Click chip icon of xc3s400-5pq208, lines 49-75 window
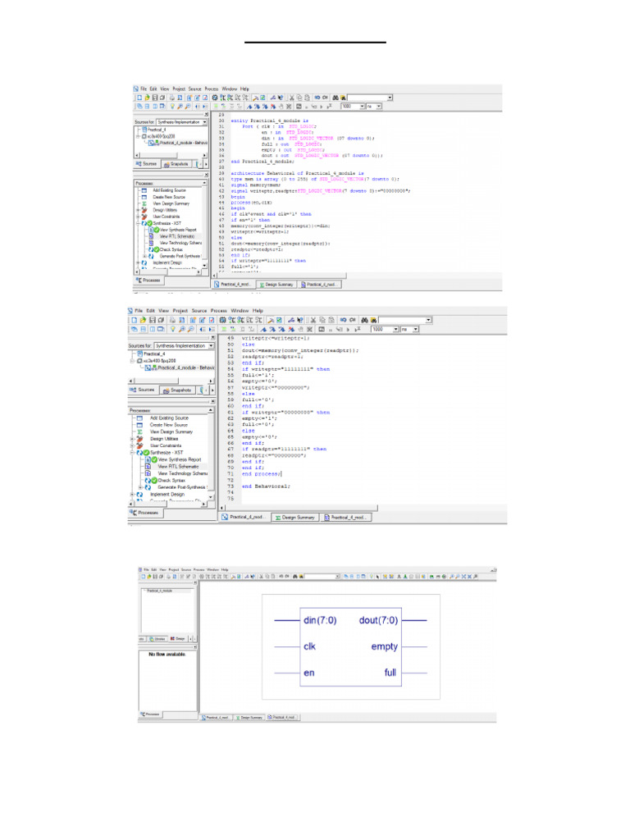 tap(139, 361)
